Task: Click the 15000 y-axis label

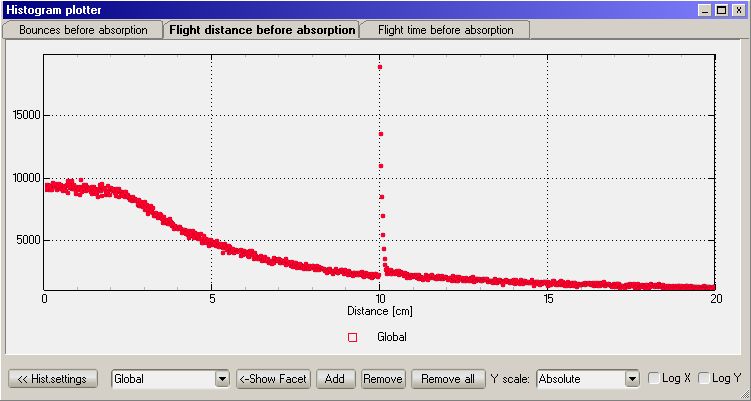Action: pos(25,115)
